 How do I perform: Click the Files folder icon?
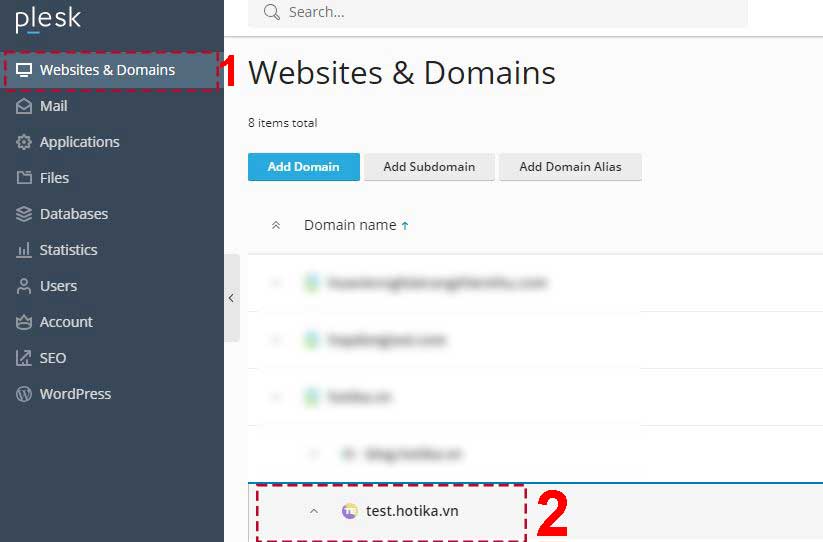pos(24,178)
